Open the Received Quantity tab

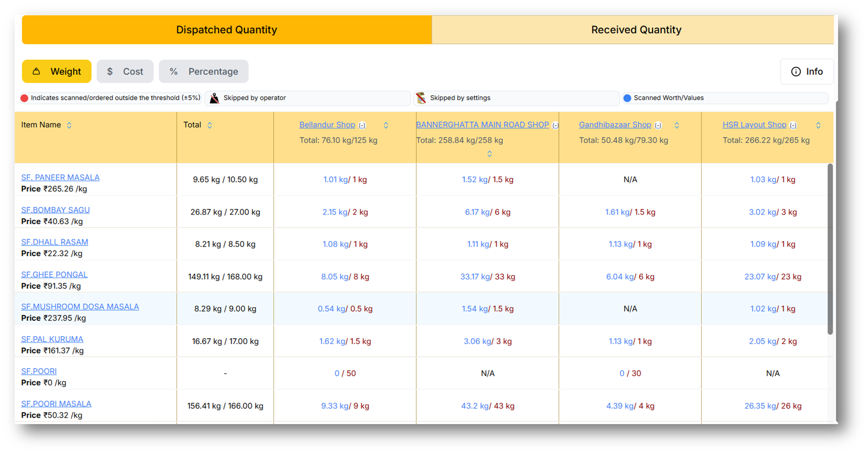636,30
